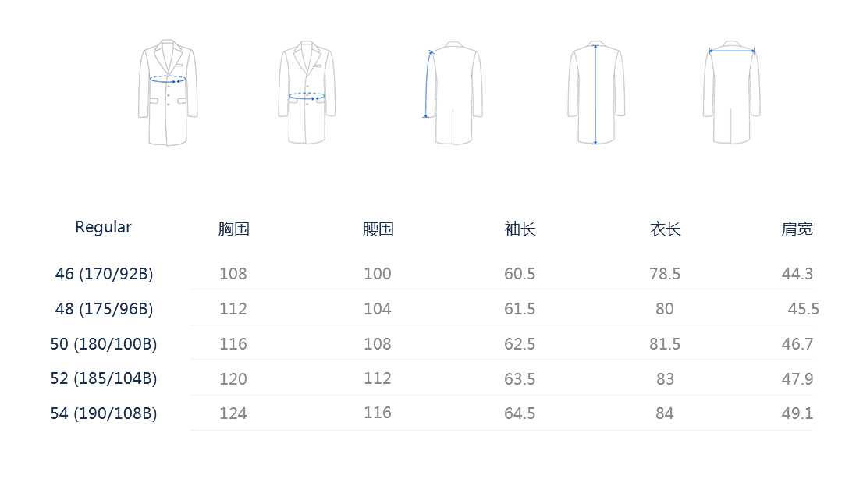Viewport: 863px width, 504px height.
Task: Select the sleeve length coat illustration
Action: click(x=453, y=92)
